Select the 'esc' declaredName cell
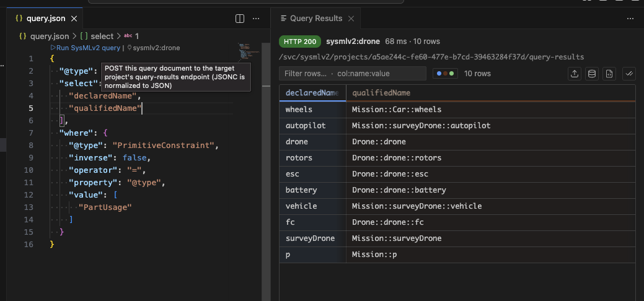The width and height of the screenshot is (644, 301). coord(312,174)
